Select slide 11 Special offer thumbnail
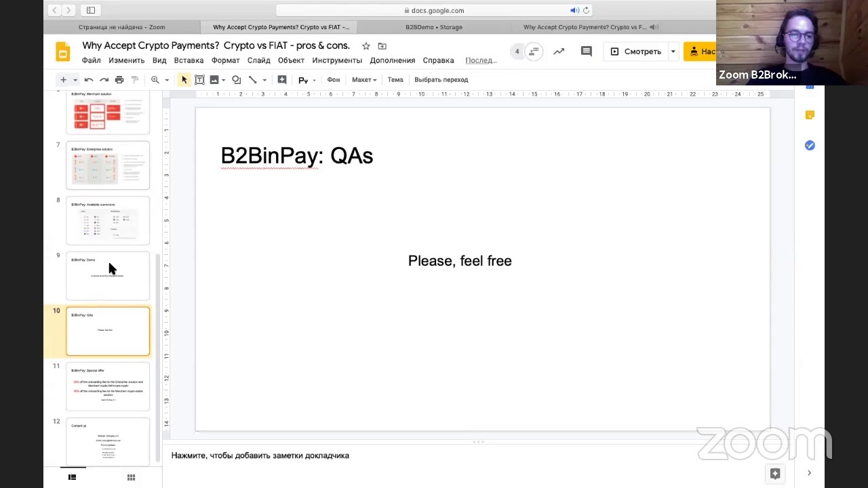This screenshot has height=488, width=868. [x=108, y=386]
